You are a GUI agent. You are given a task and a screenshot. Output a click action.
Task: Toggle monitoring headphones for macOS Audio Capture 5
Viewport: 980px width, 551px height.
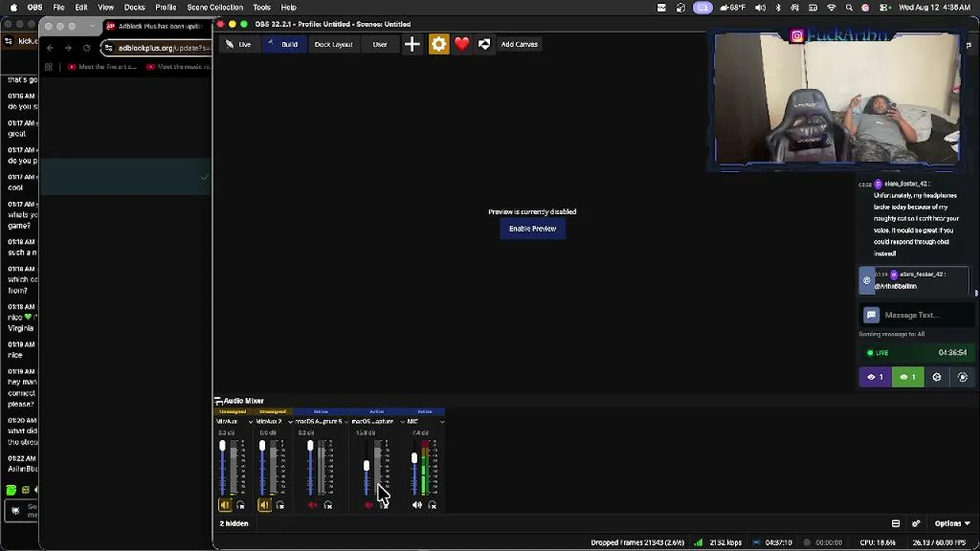click(328, 505)
